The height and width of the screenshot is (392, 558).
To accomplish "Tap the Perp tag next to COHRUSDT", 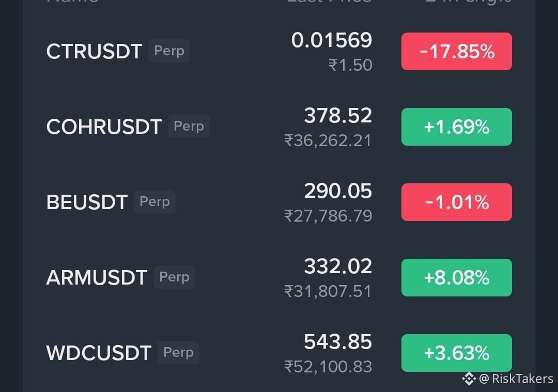I will click(x=189, y=127).
